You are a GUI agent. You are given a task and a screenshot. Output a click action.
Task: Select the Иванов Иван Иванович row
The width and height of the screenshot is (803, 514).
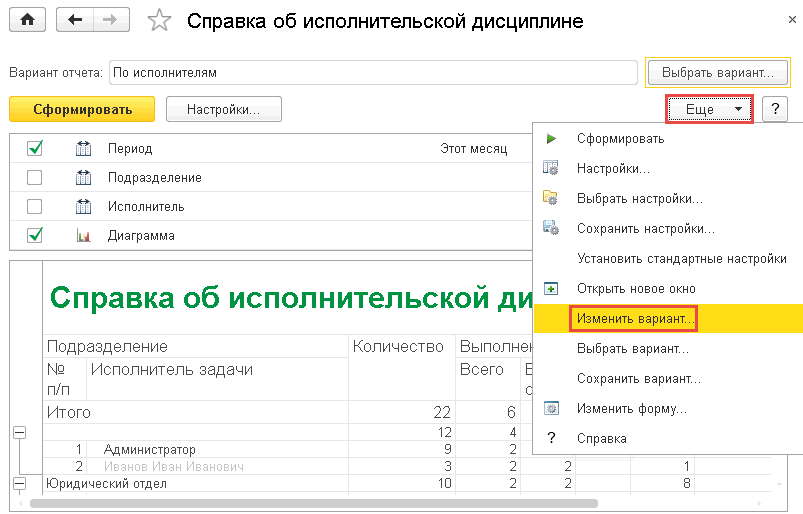tap(174, 466)
